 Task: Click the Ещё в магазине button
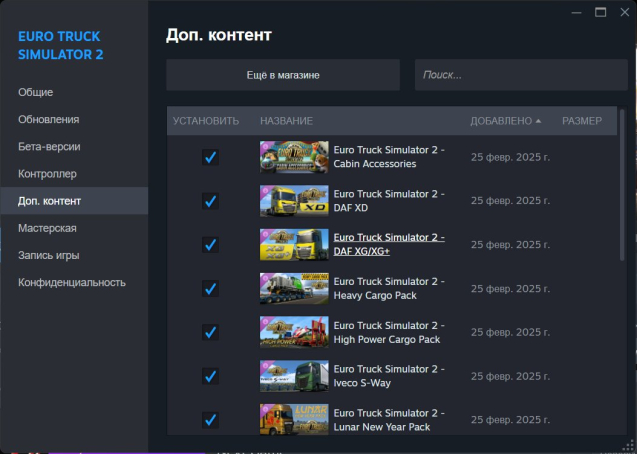(x=283, y=75)
